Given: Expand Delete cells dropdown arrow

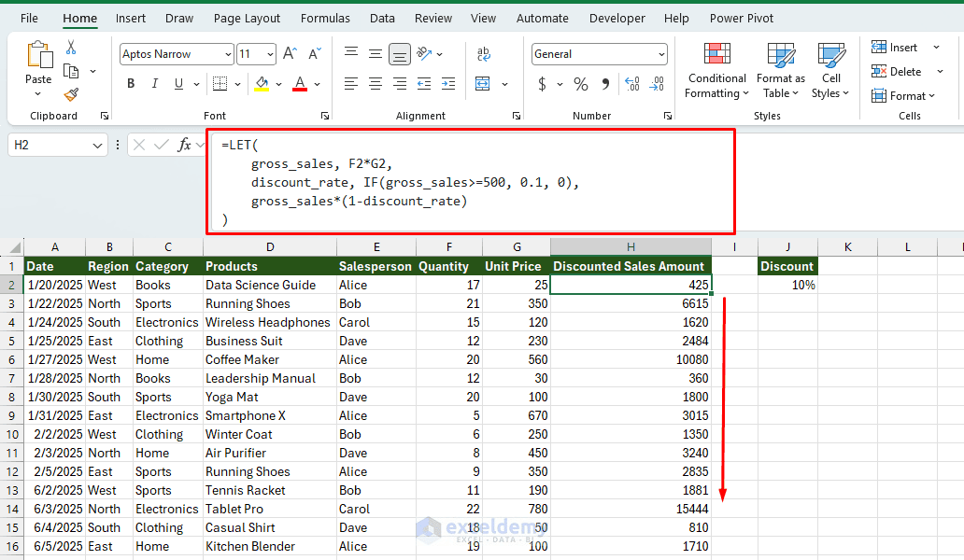Looking at the screenshot, I should pos(940,72).
